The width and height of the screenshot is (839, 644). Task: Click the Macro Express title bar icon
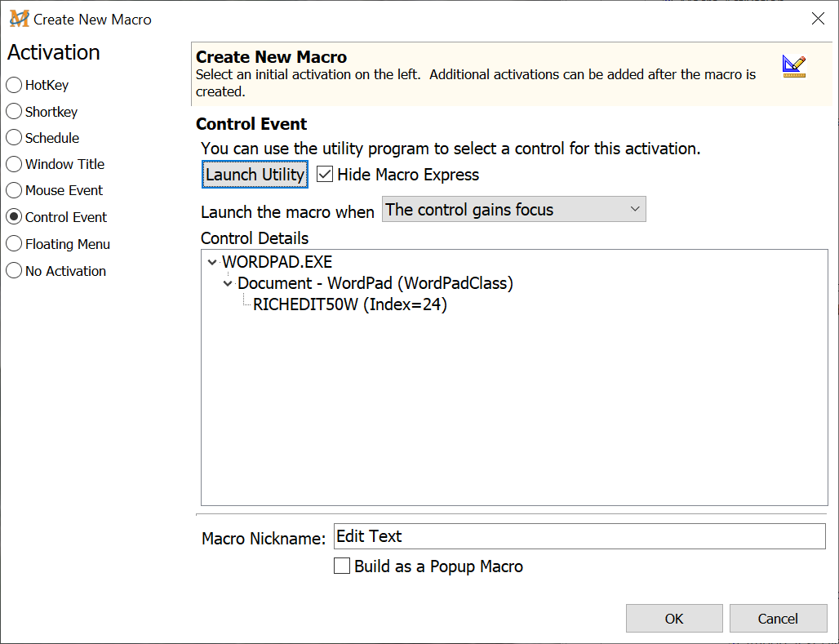point(19,19)
